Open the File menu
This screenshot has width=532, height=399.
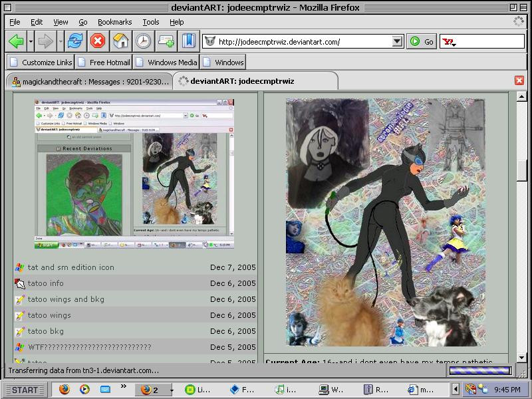15,22
